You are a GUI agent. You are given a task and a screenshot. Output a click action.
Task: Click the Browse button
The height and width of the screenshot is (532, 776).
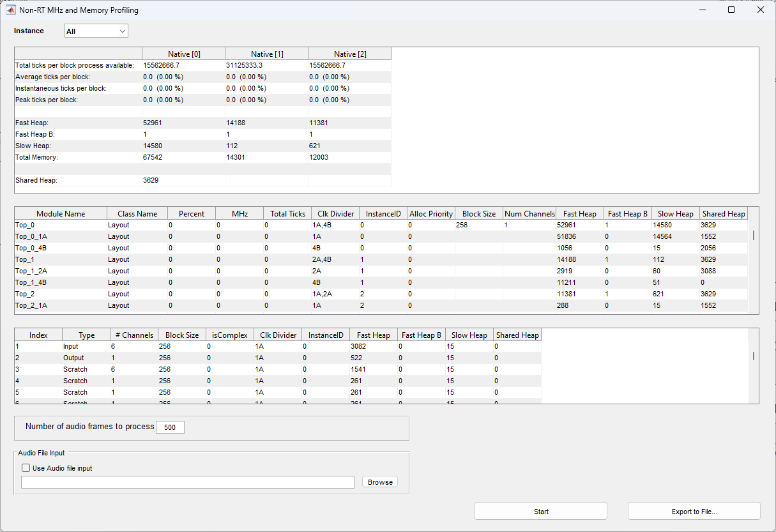pyautogui.click(x=379, y=482)
